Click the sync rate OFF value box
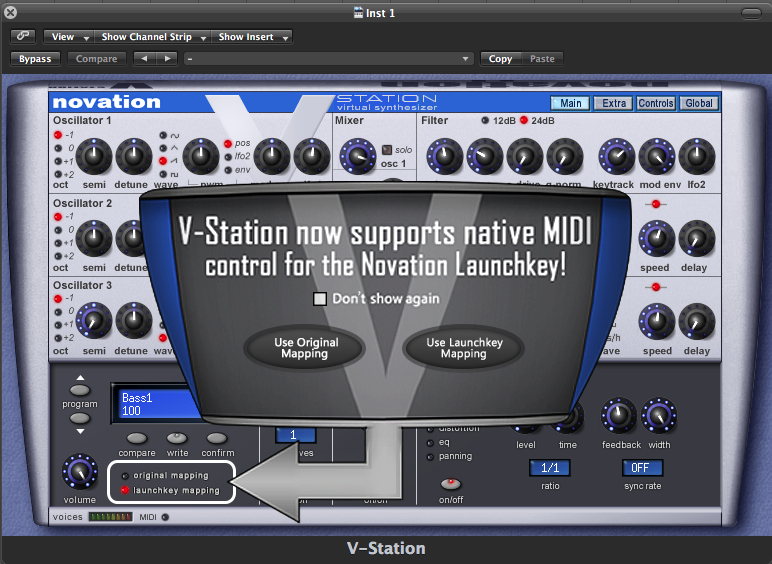The width and height of the screenshot is (772, 564). click(642, 468)
